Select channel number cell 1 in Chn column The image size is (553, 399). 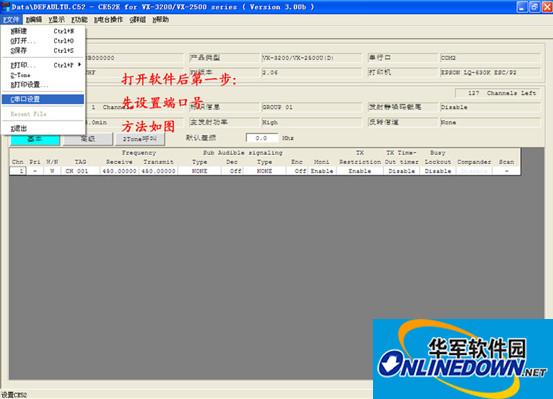tap(18, 171)
